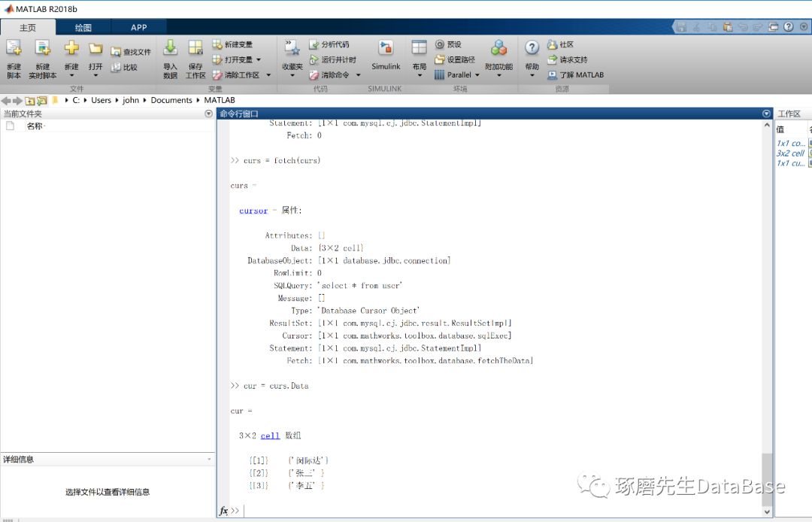Click the cursor class link
The width and height of the screenshot is (812, 522).
tap(253, 211)
